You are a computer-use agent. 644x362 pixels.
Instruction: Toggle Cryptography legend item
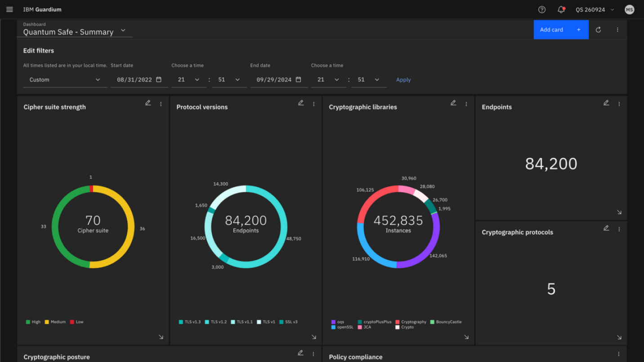coord(411,322)
